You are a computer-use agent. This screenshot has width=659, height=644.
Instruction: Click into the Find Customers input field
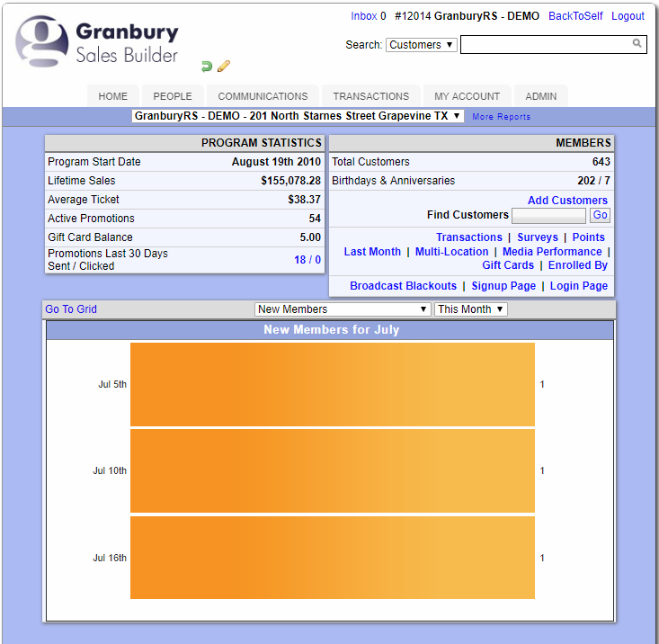pos(548,216)
